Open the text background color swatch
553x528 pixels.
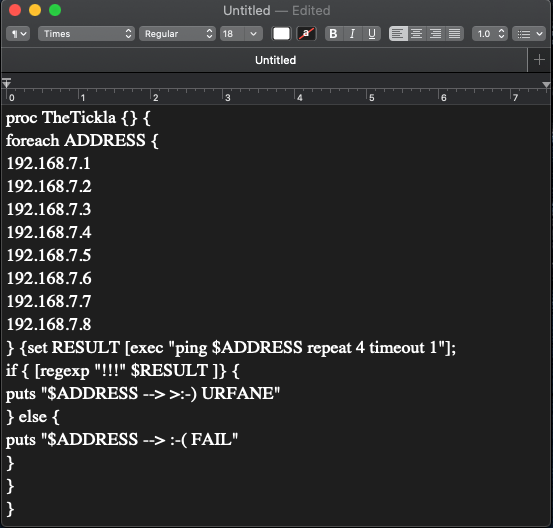(x=306, y=34)
